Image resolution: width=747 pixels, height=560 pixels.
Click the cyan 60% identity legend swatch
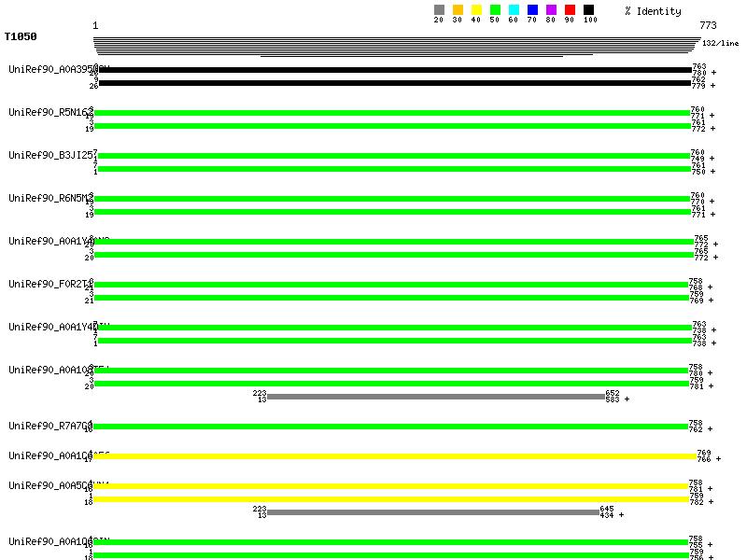click(514, 10)
